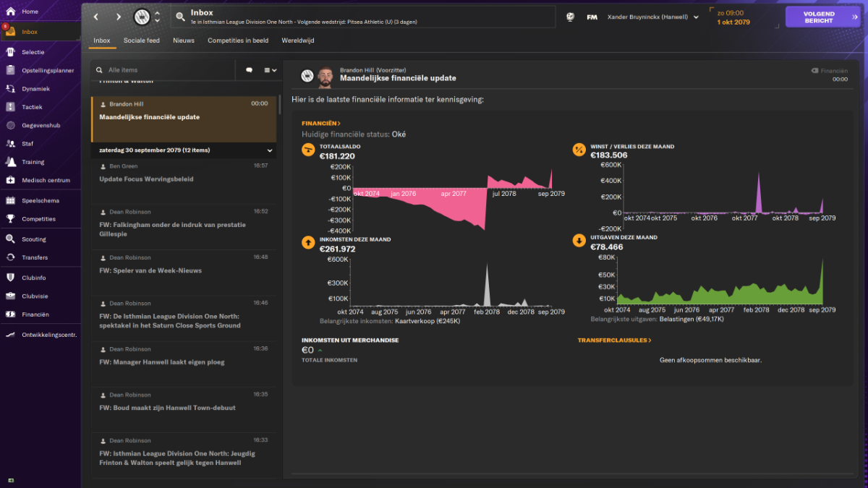
Task: Click the Totaalsaldo chart
Action: (452, 198)
